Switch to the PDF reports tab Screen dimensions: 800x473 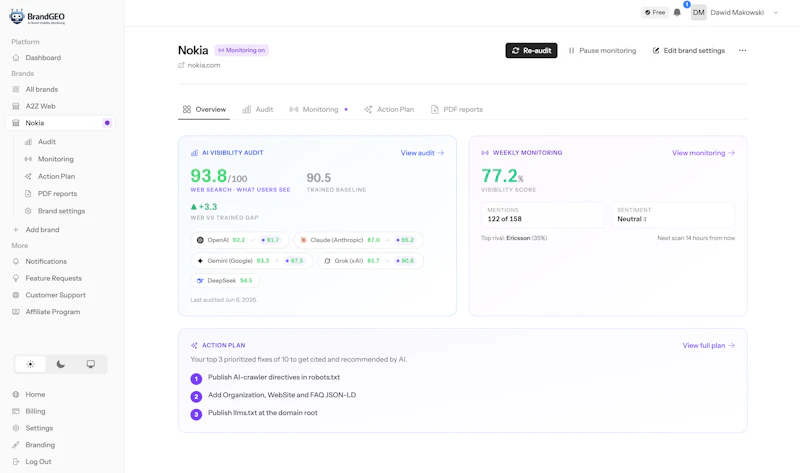pyautogui.click(x=457, y=109)
